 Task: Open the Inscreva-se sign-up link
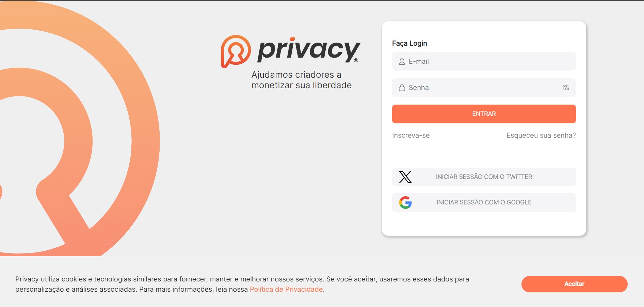click(411, 135)
